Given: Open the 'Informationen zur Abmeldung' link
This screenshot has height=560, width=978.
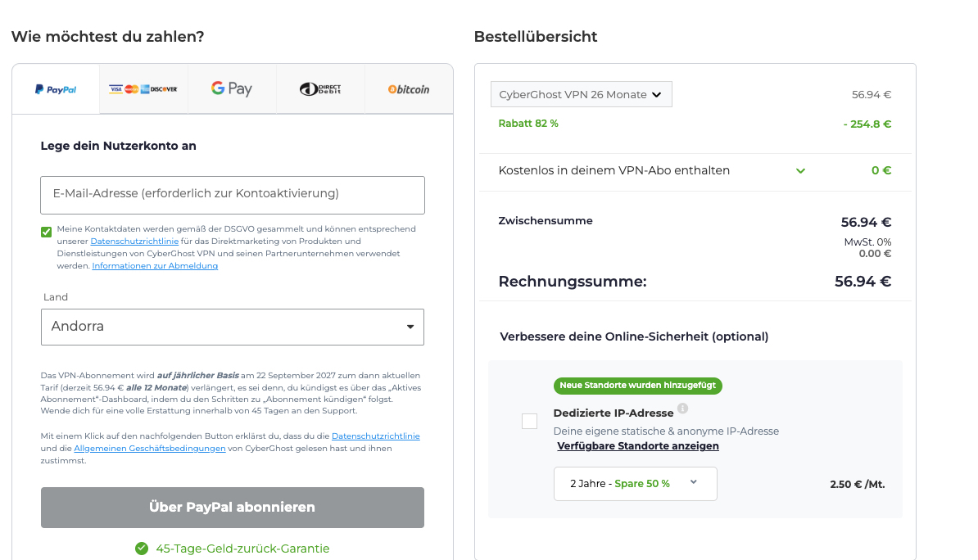Looking at the screenshot, I should coord(155,266).
